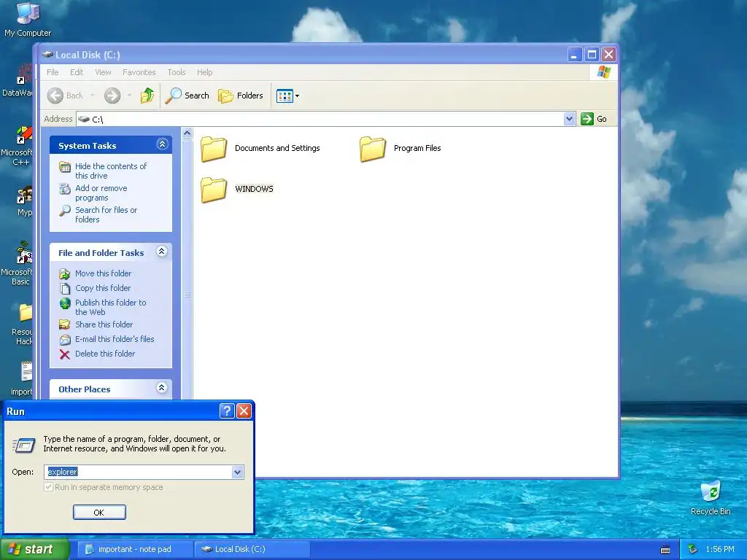The height and width of the screenshot is (560, 747).
Task: Click the task pane scroll up arrow
Action: [187, 133]
